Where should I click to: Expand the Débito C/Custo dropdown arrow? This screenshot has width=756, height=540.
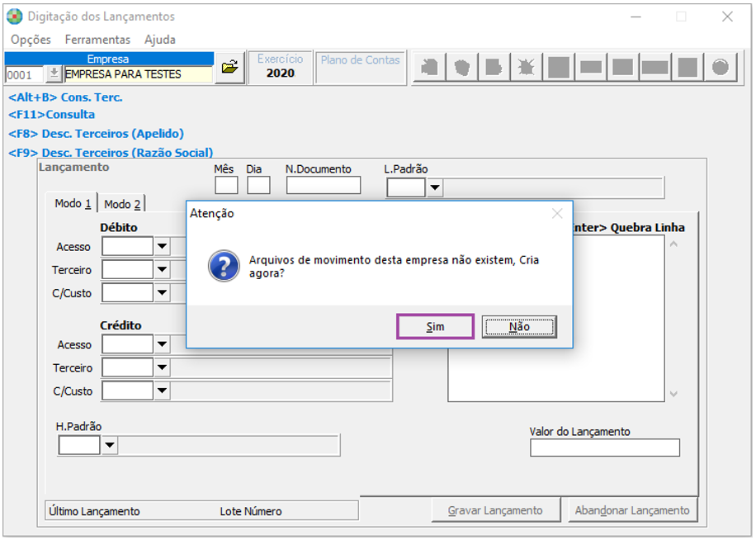162,292
